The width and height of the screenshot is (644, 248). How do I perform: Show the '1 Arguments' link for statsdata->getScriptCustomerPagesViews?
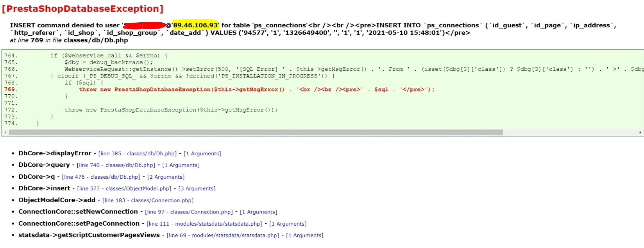coord(305,235)
